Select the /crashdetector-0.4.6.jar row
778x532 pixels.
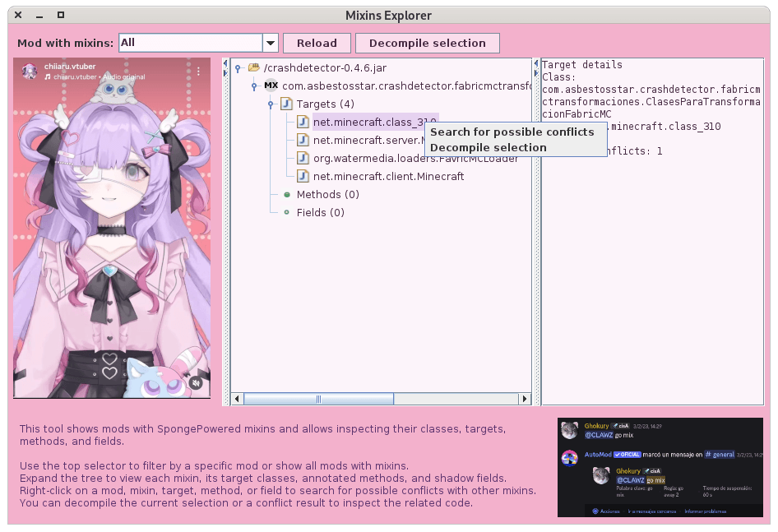click(325, 68)
